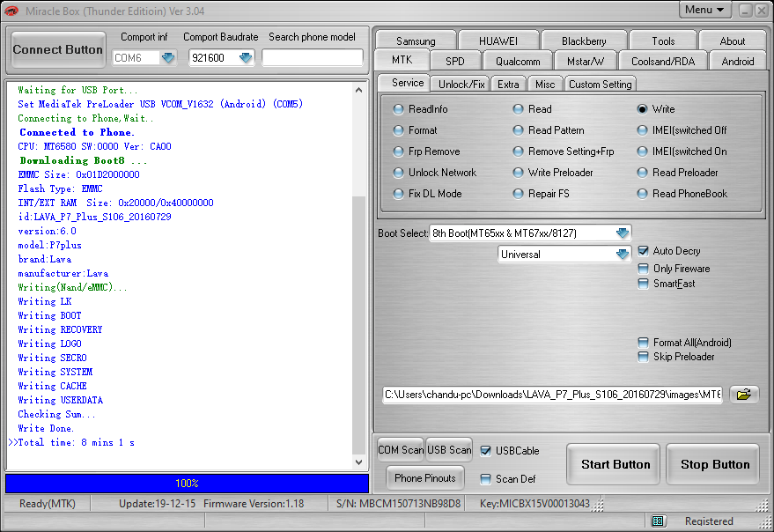Click the Connect Button
The width and height of the screenshot is (774, 532).
(58, 49)
